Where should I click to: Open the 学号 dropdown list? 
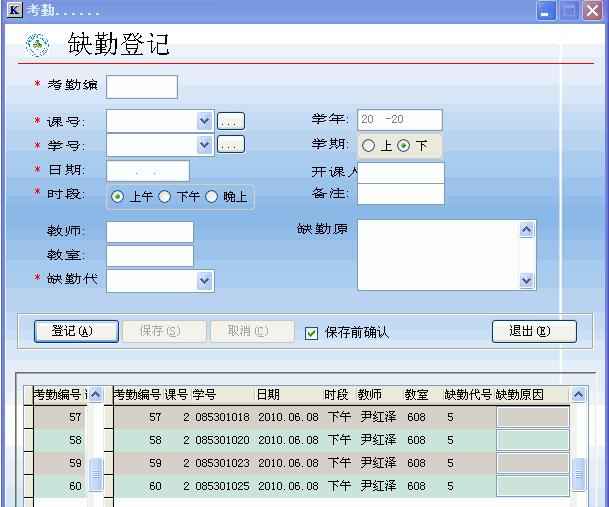point(205,145)
